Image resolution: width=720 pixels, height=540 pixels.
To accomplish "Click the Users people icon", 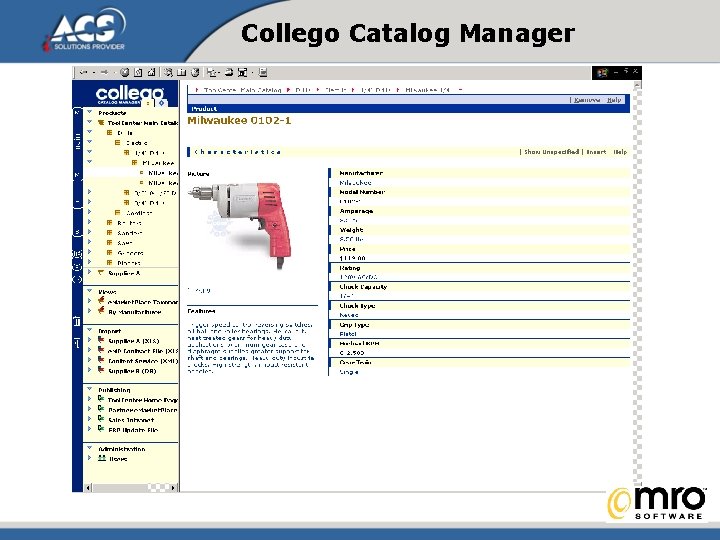I will point(102,458).
